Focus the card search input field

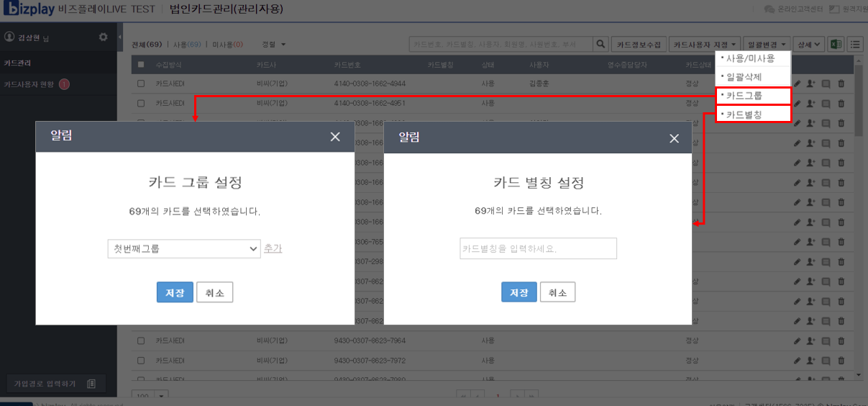click(x=501, y=45)
